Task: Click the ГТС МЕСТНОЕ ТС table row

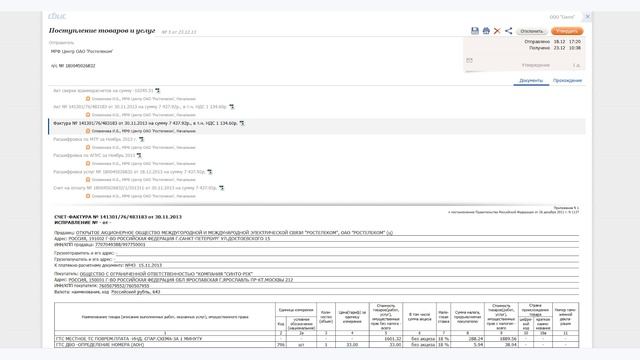Action: (316, 339)
